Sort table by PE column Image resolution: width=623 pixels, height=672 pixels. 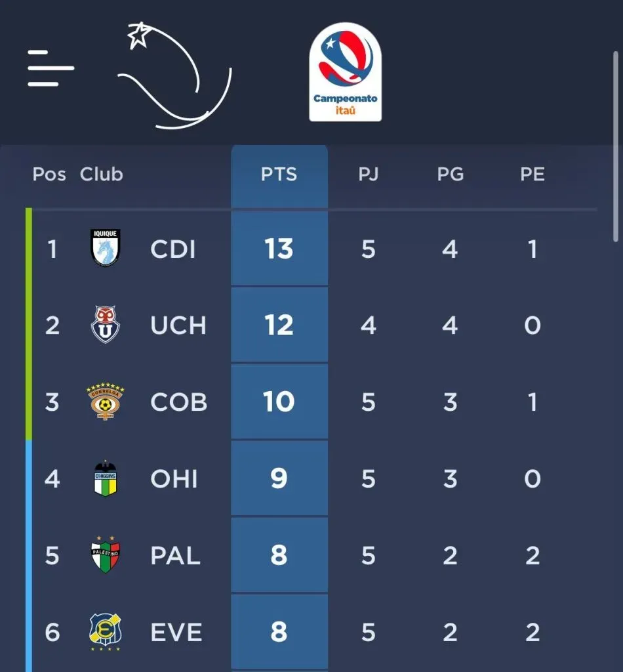pos(533,175)
